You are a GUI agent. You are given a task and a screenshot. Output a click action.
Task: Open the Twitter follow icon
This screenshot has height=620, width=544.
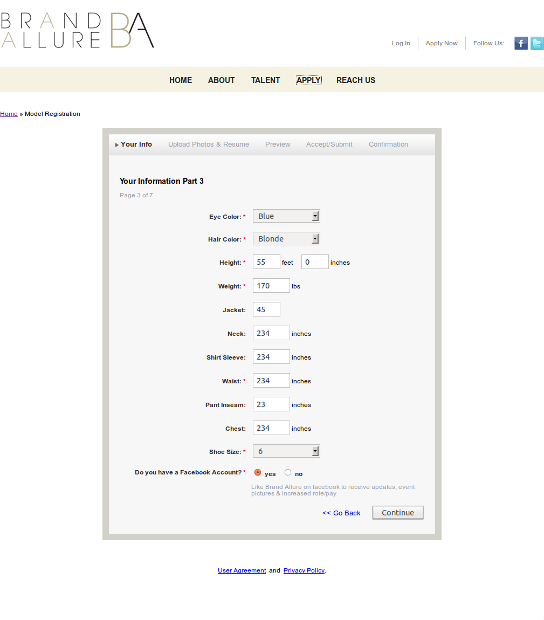coord(537,43)
